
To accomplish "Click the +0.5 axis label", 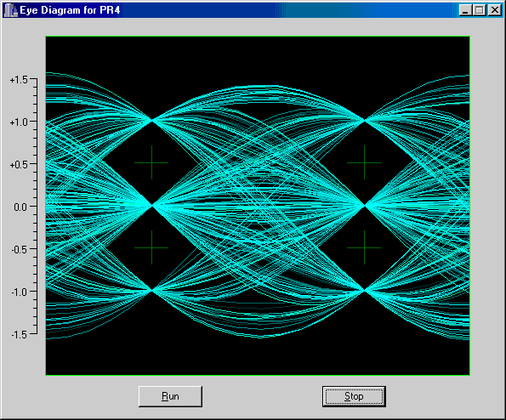I will (x=19, y=165).
